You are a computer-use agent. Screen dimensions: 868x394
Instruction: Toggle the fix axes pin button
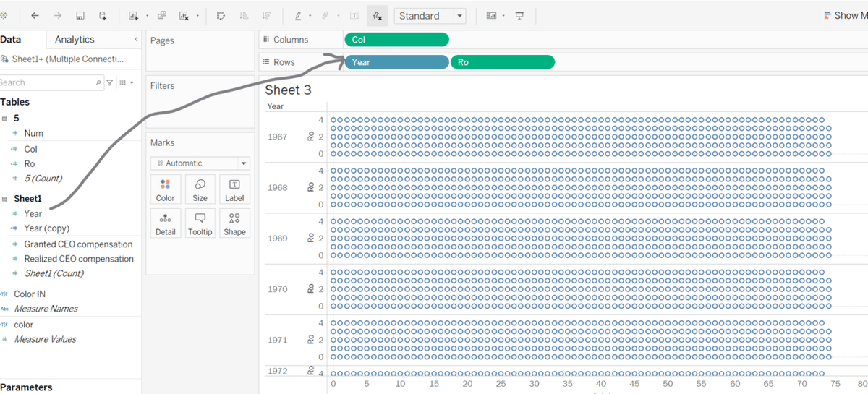(x=377, y=15)
